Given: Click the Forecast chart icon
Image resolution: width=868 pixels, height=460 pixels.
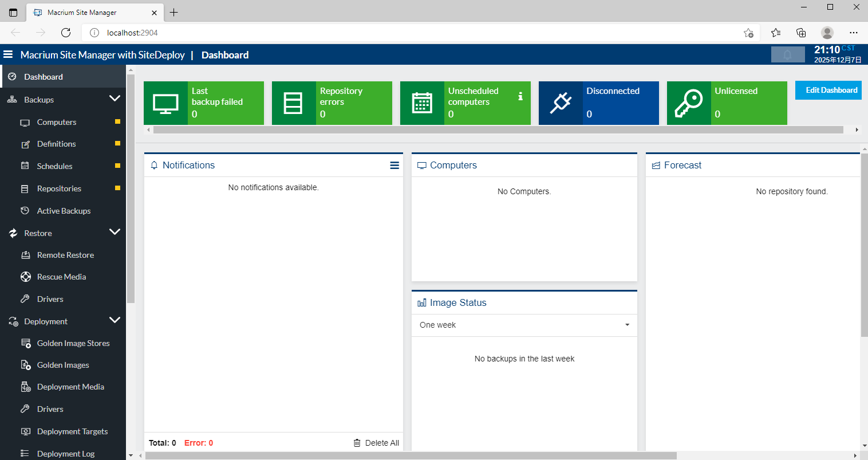Looking at the screenshot, I should click(656, 166).
